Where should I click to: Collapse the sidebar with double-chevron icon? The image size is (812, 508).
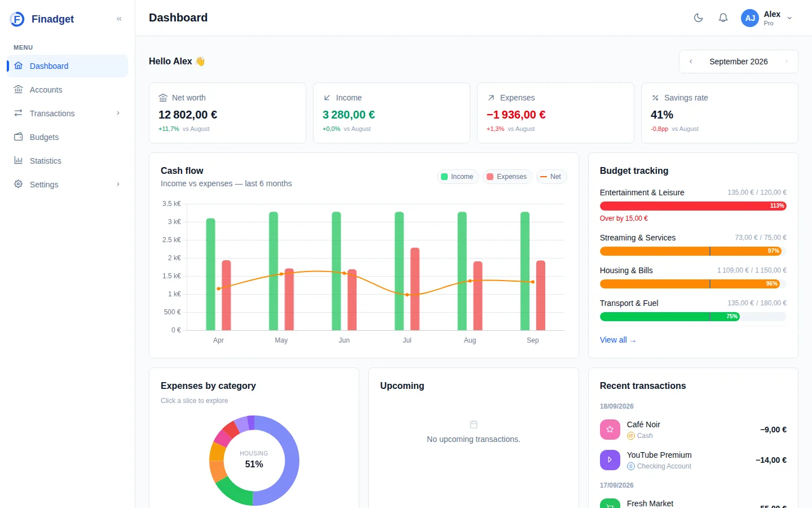tap(119, 19)
